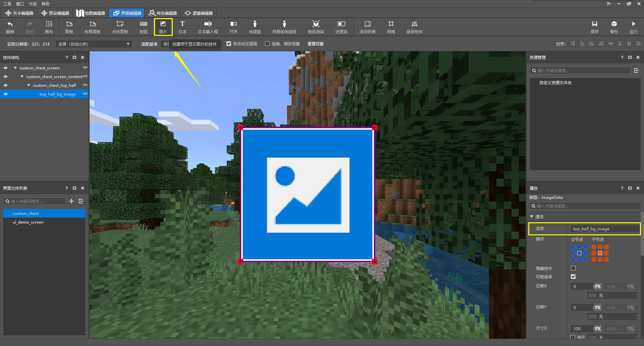The image size is (644, 346).
Task: Switch to 地图编辑器 tab
Action: point(91,13)
